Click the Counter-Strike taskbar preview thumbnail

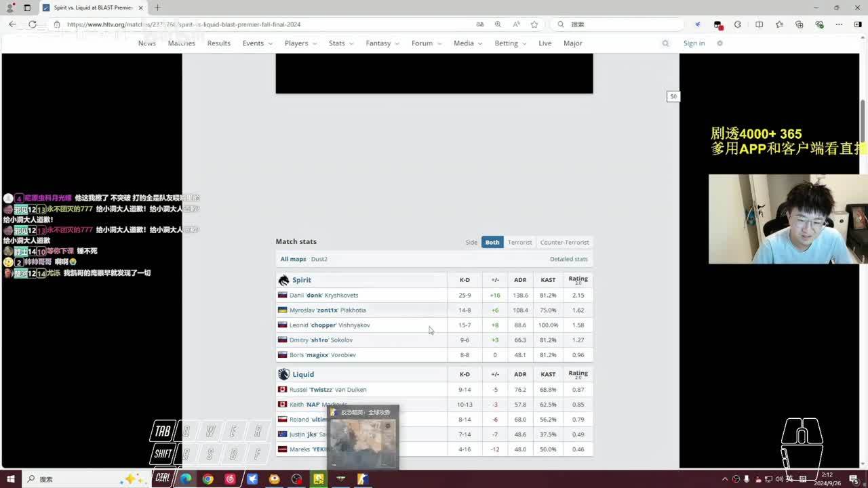[363, 441]
